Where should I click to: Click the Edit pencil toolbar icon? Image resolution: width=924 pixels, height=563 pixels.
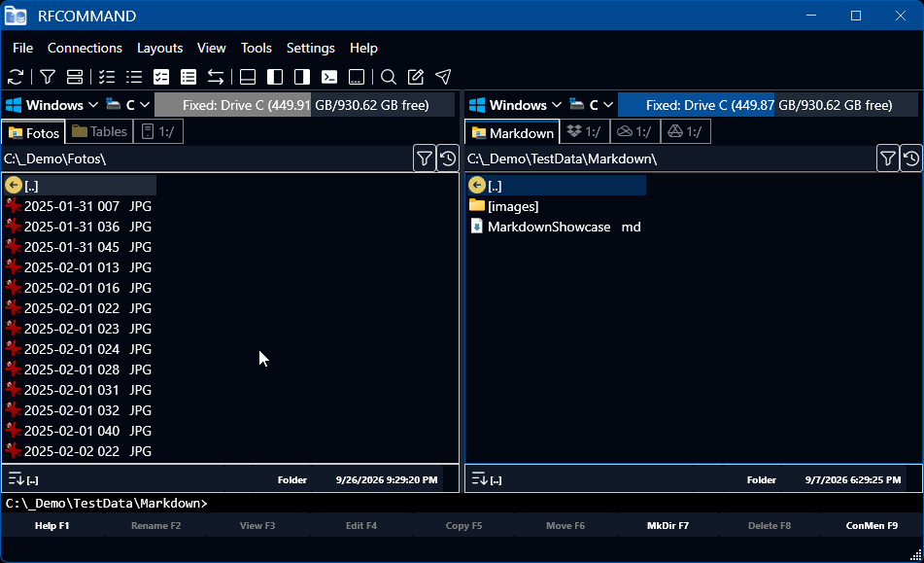(x=416, y=77)
